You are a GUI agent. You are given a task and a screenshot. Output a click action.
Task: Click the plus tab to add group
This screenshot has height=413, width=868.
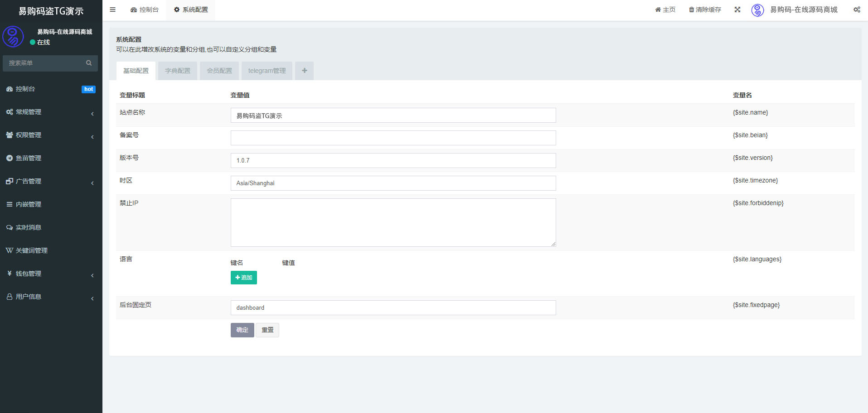click(304, 71)
